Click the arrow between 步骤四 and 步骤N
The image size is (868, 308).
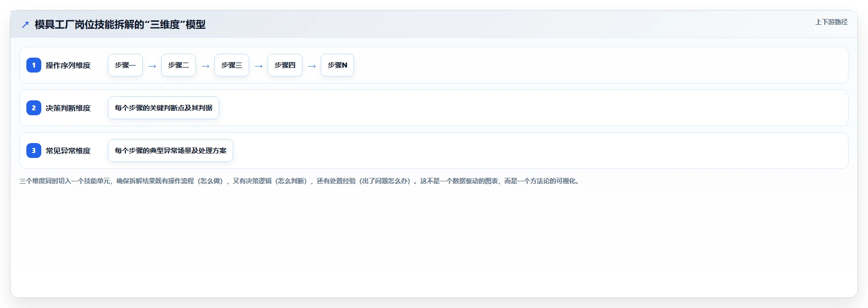click(x=312, y=66)
